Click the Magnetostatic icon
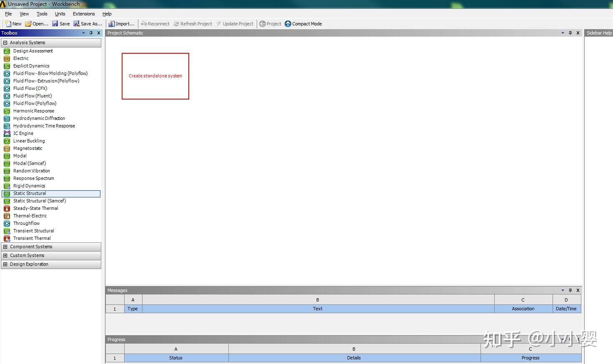Screen dimensions: 613x364 (7, 148)
